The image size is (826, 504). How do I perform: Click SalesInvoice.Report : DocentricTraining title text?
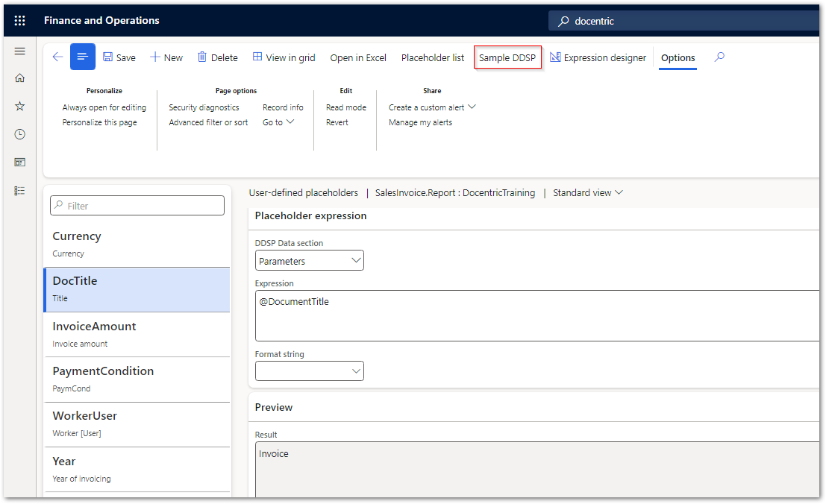tap(455, 193)
